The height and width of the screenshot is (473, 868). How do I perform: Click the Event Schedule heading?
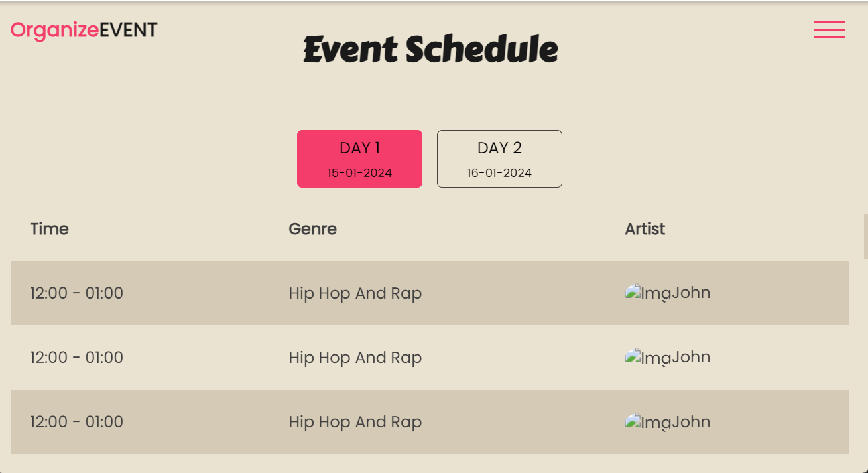tap(430, 50)
